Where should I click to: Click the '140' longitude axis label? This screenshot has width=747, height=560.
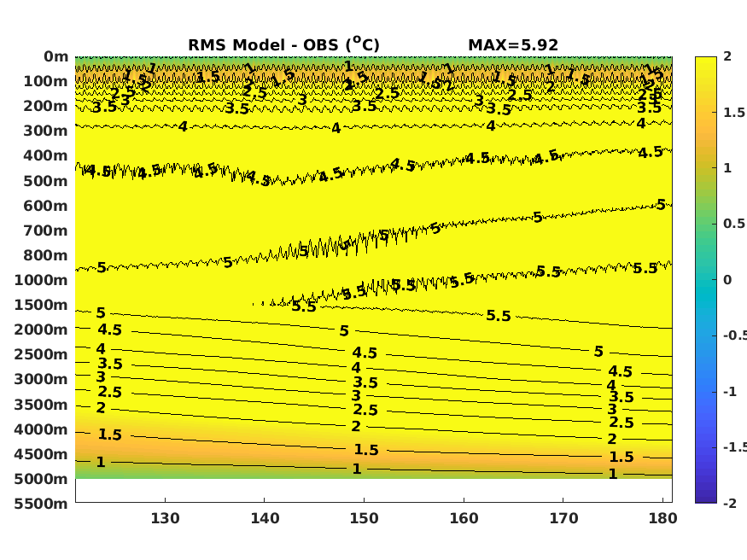[265, 518]
